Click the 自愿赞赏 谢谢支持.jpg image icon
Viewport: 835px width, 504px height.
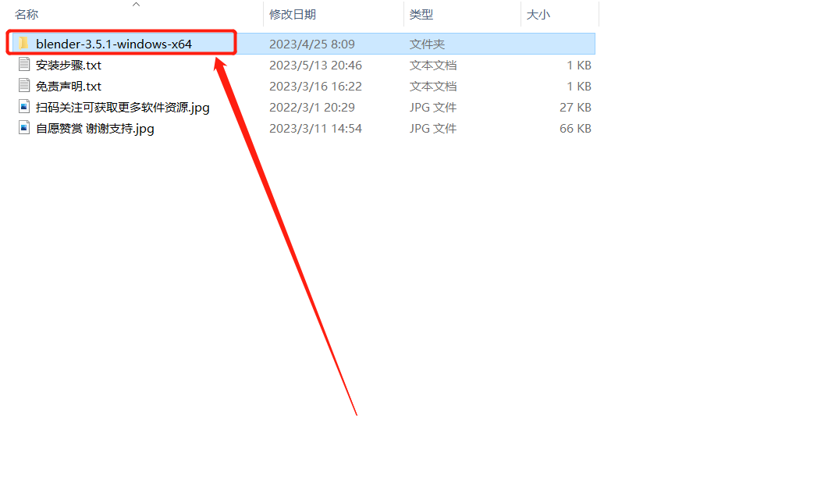23,128
